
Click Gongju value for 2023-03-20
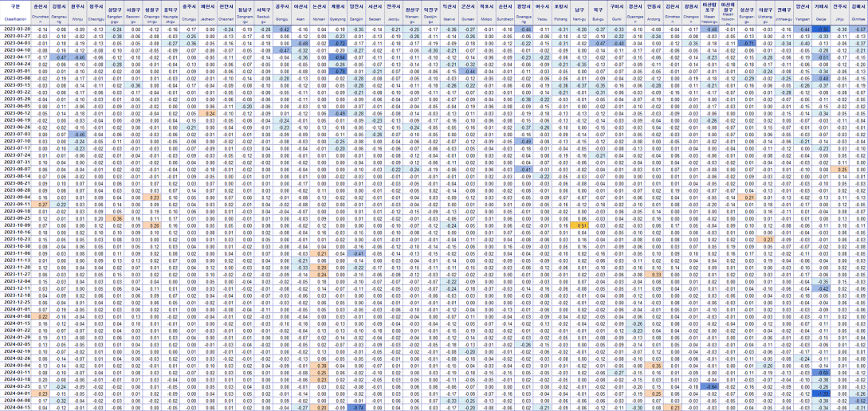pos(282,29)
